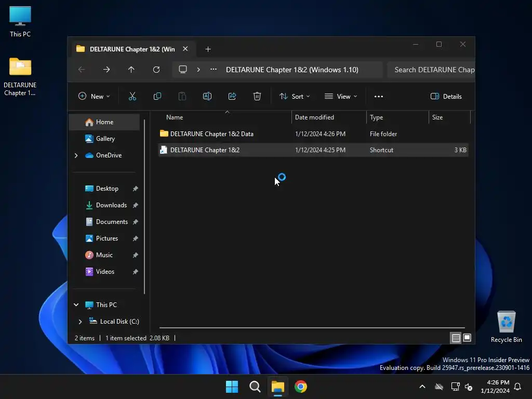
Task: Switch to details list view icon
Action: tap(456, 338)
